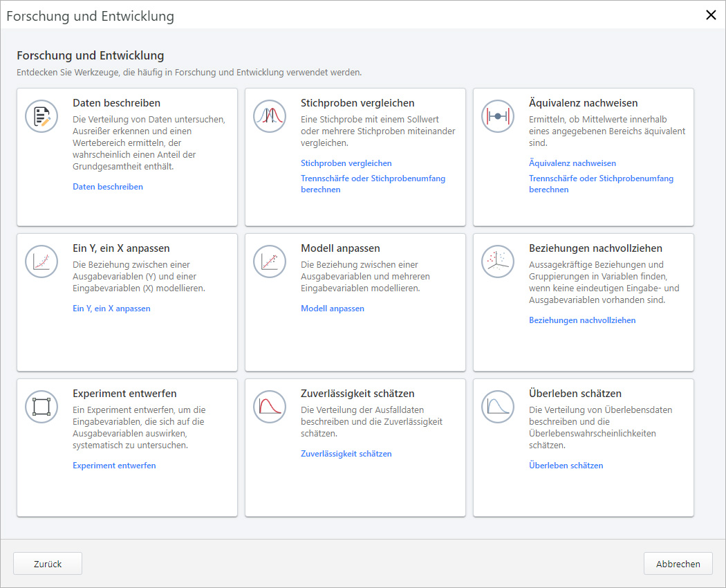Click the Beziehungen nachvollziehen 3D scatter icon
The width and height of the screenshot is (726, 588).
498,261
